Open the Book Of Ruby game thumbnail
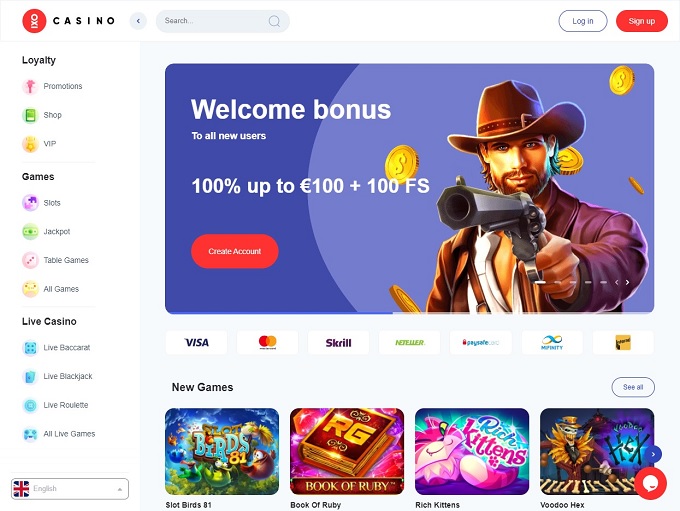680x511 pixels. [347, 452]
